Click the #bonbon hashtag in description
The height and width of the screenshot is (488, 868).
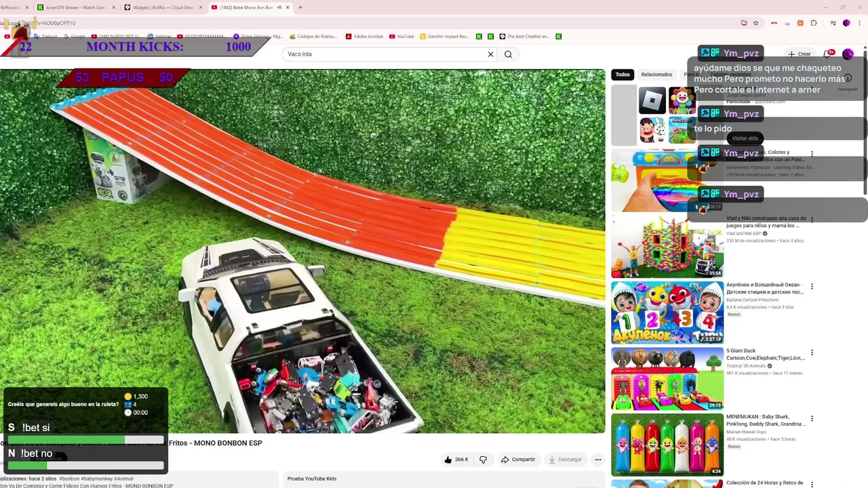tap(69, 479)
